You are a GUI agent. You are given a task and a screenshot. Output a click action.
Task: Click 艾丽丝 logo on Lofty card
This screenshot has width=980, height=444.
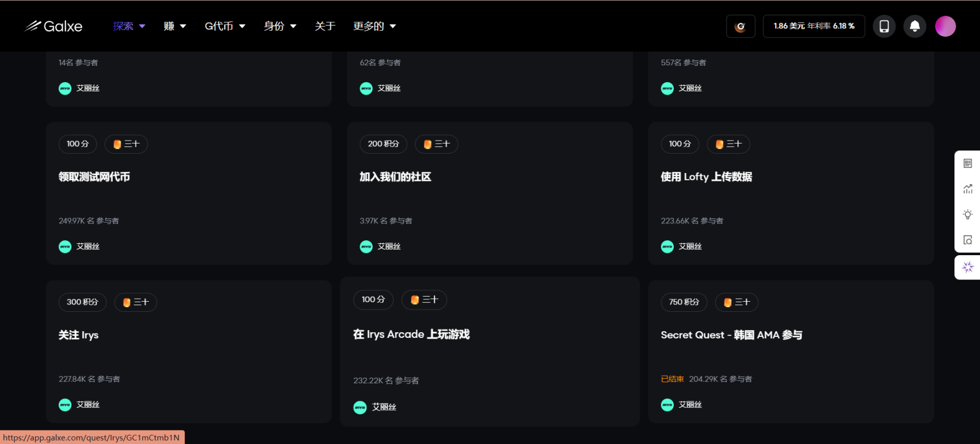668,247
